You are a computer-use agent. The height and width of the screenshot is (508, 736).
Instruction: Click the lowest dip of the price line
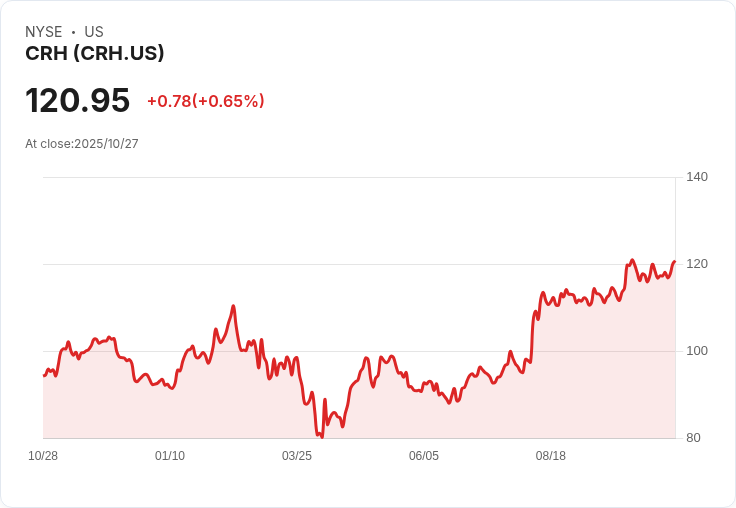321,437
